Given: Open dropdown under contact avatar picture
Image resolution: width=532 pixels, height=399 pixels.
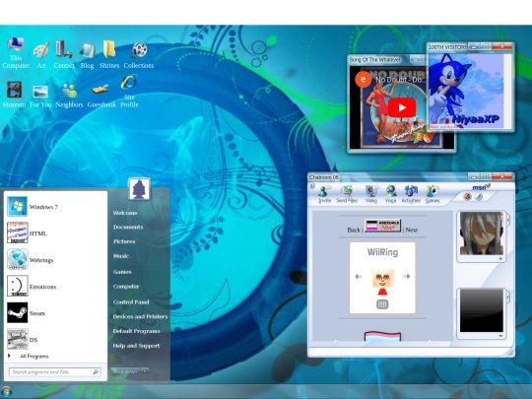Looking at the screenshot, I should point(500,258).
